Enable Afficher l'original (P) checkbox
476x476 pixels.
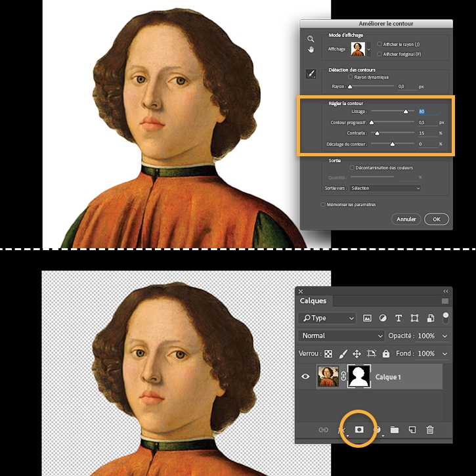[x=379, y=54]
